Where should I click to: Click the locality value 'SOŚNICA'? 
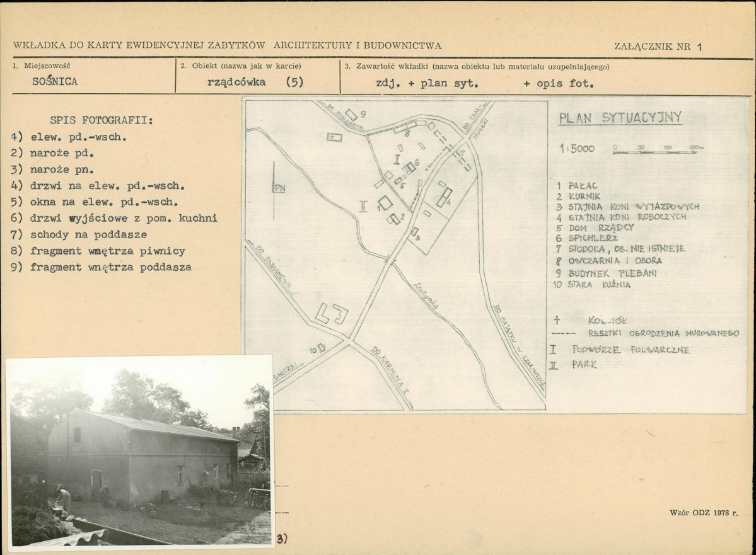[x=54, y=81]
